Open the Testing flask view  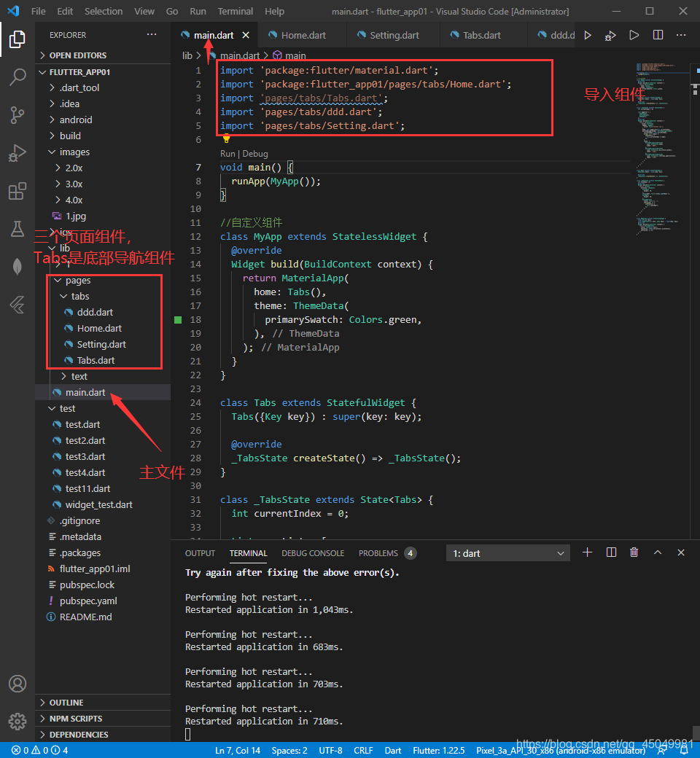point(17,229)
